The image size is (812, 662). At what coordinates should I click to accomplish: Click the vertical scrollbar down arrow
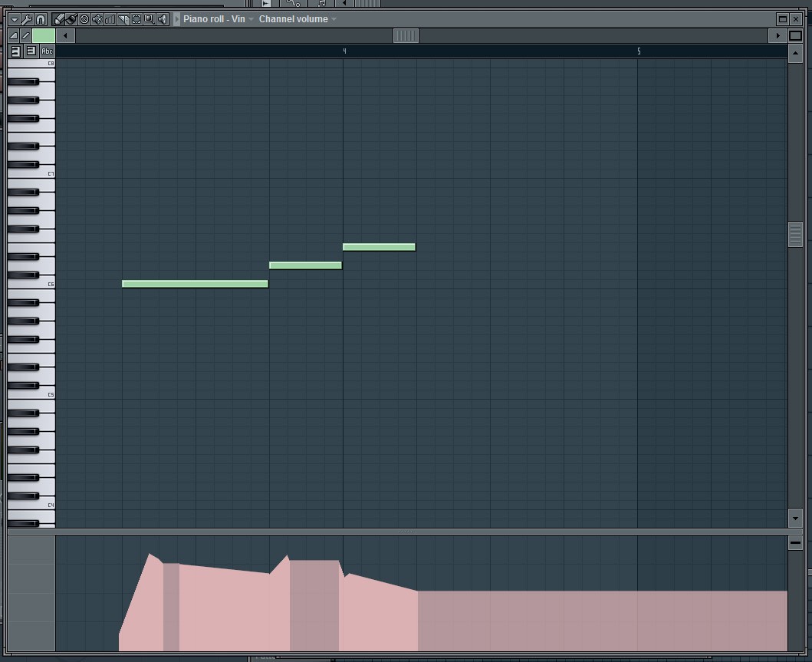795,518
